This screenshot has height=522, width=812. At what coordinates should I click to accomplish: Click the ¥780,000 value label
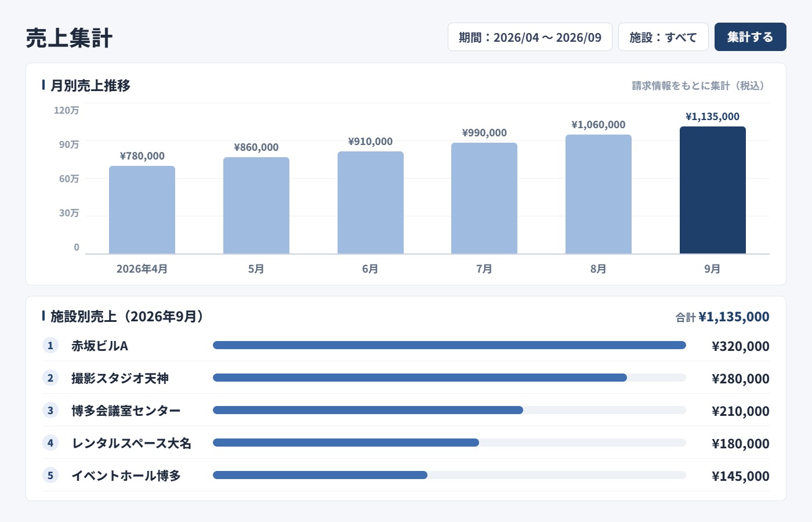[x=142, y=156]
